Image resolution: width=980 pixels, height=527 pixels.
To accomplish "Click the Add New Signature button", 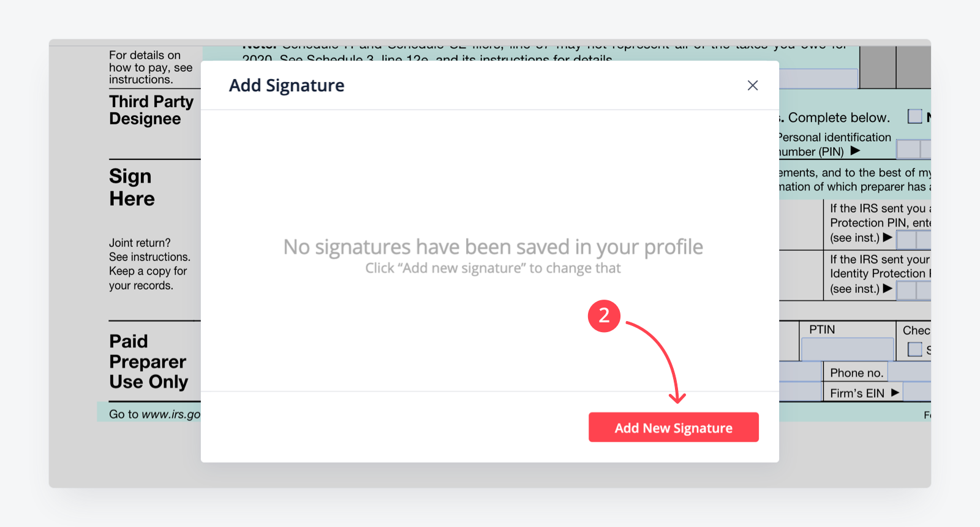I will click(674, 427).
